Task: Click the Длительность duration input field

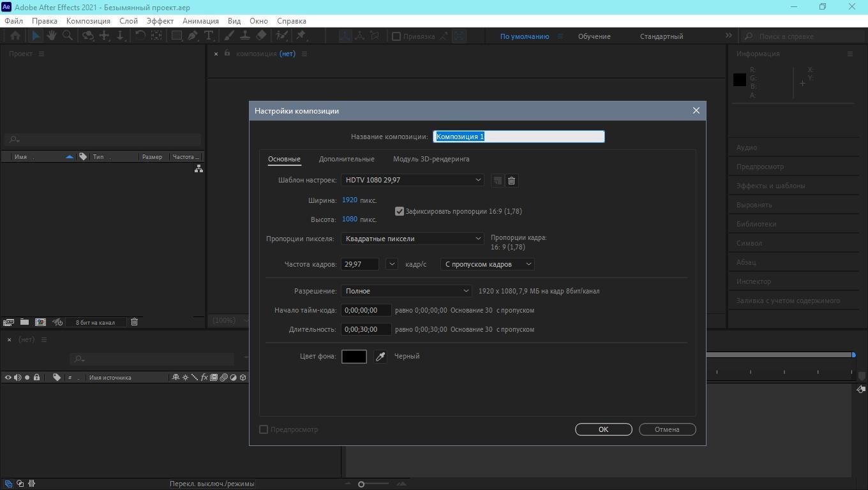Action: [366, 329]
